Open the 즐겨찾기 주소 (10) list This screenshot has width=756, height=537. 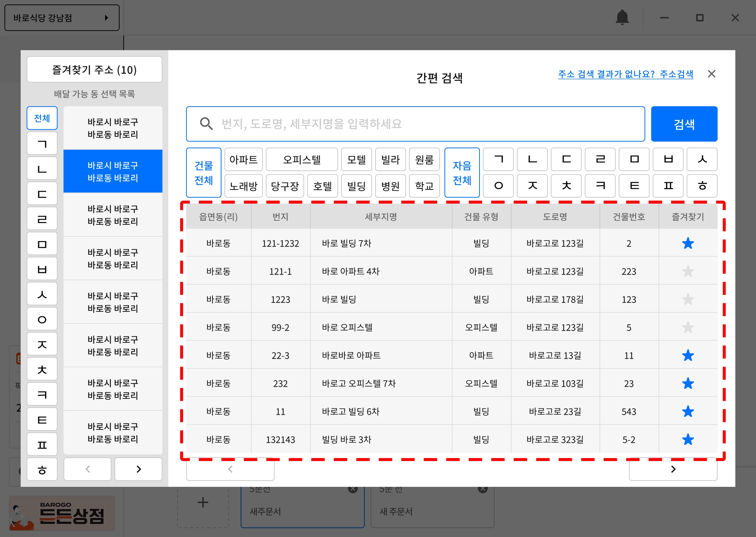pyautogui.click(x=94, y=70)
